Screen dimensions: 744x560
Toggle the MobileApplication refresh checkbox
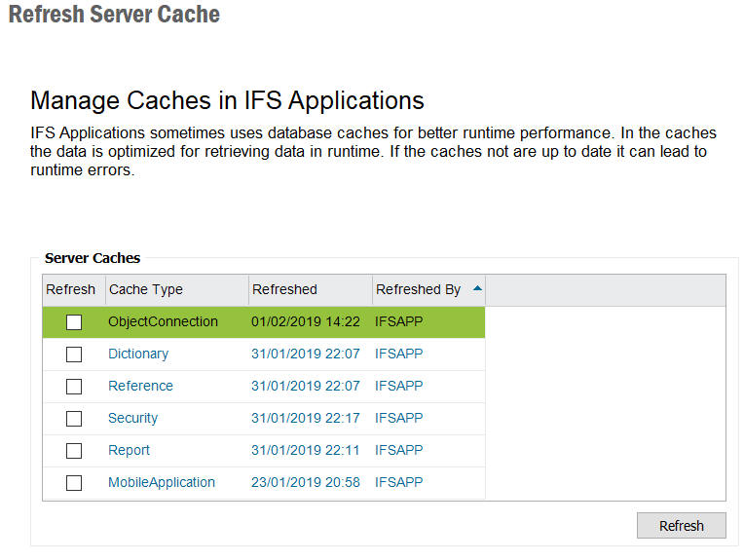pos(74,483)
